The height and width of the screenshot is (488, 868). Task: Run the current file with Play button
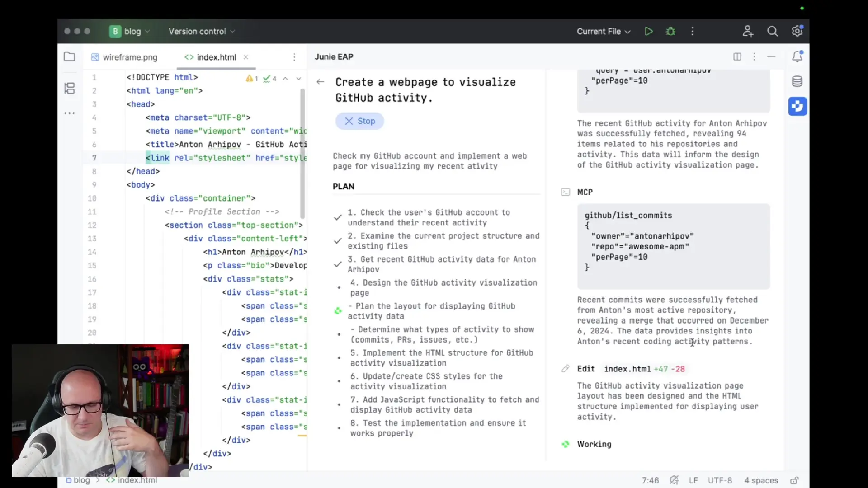click(649, 31)
